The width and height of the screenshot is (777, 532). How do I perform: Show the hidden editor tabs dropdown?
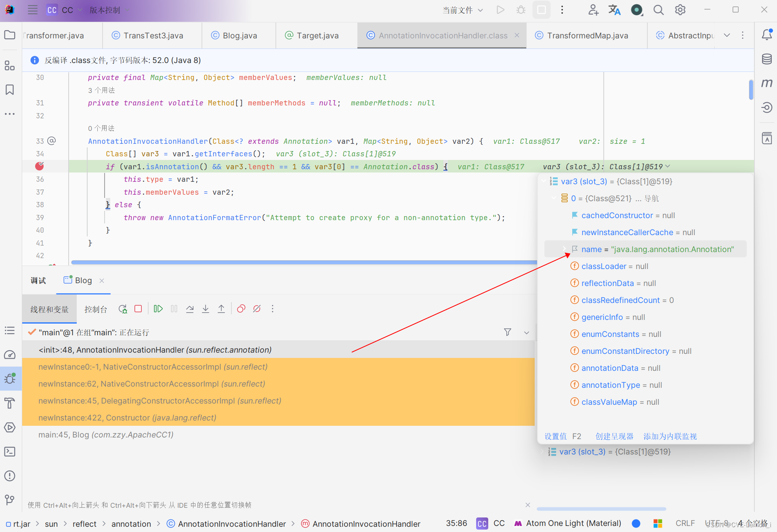click(x=727, y=35)
